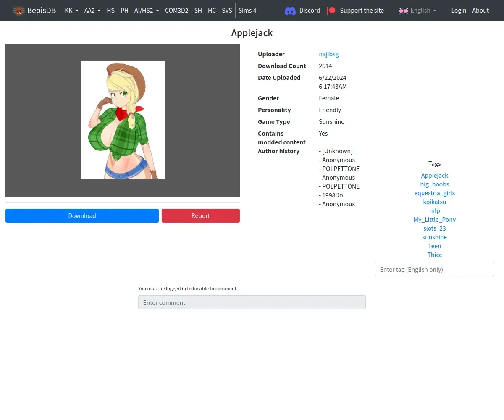Screen dimensions: 504x420
Task: Click the login-required comment notice
Action: coord(188,289)
